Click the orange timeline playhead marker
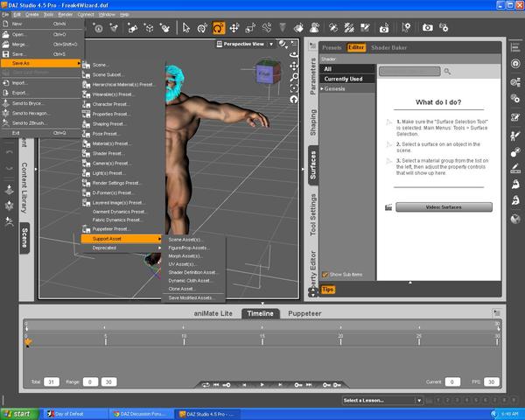 28,342
